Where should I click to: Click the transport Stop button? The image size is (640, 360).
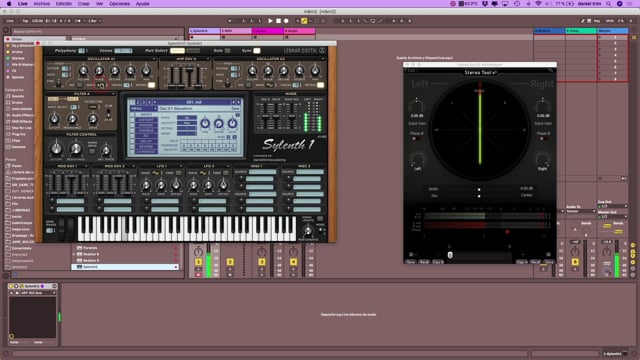278,21
